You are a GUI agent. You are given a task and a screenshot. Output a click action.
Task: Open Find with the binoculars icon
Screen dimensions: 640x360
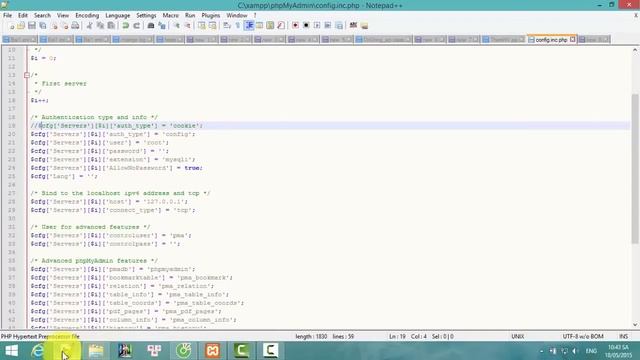(x=151, y=26)
